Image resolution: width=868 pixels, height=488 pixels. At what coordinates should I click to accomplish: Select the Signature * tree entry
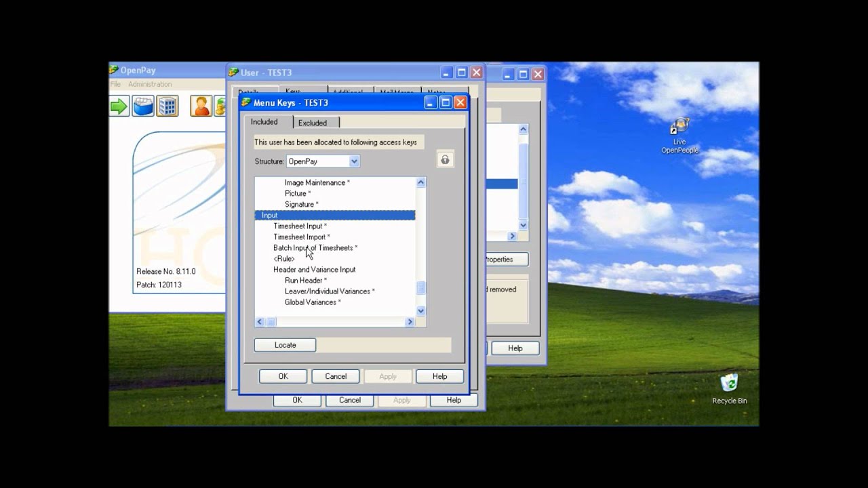pos(301,204)
